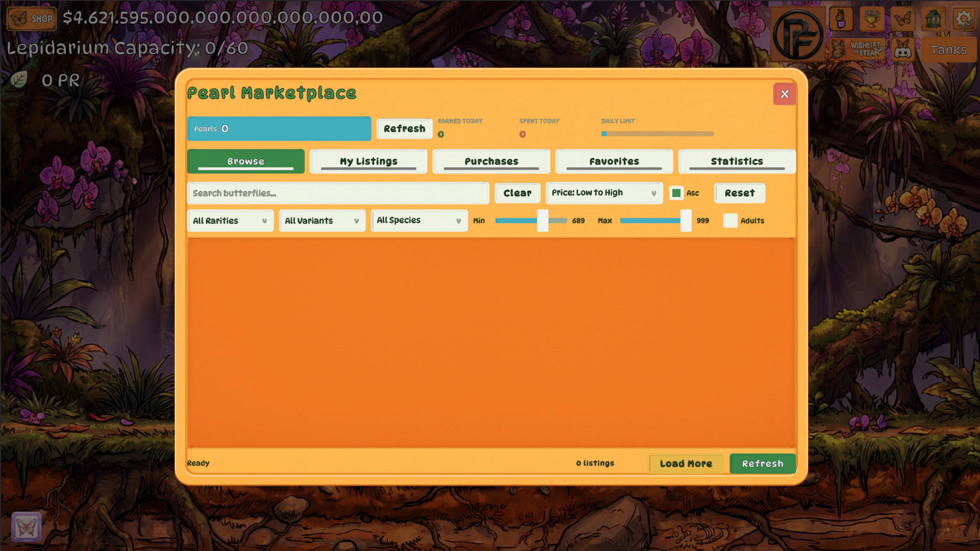Image resolution: width=980 pixels, height=551 pixels.
Task: Open the Discord butterfly icon
Action: click(902, 49)
